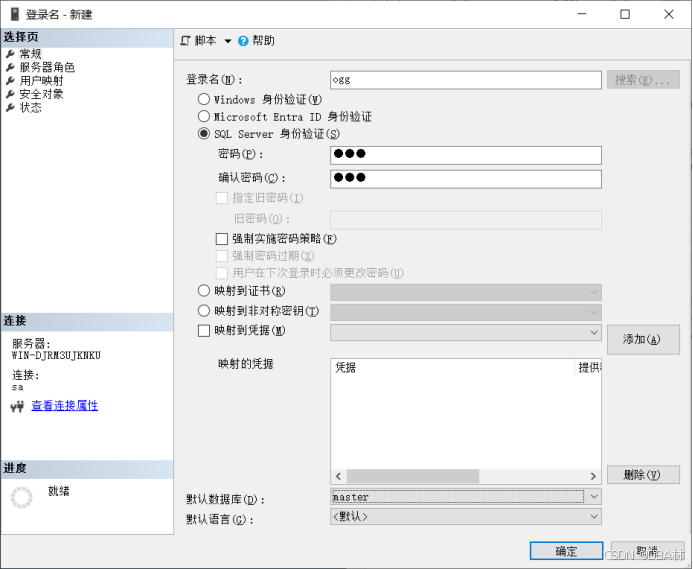Toggle the 强制密码过期 checkbox

tap(221, 256)
